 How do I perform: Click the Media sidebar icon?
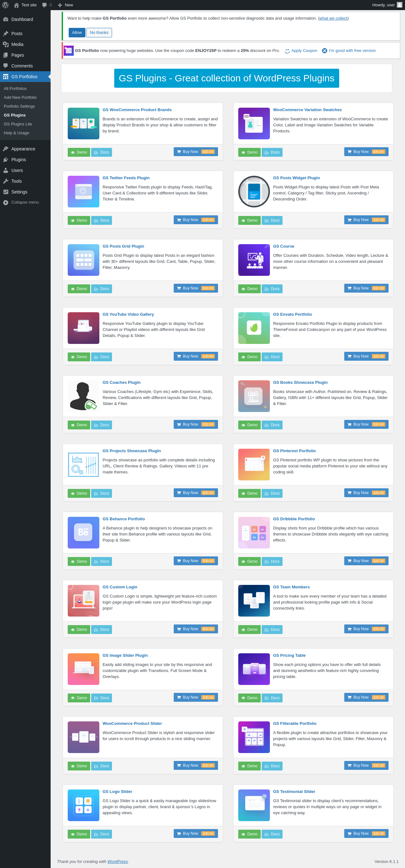click(x=6, y=44)
